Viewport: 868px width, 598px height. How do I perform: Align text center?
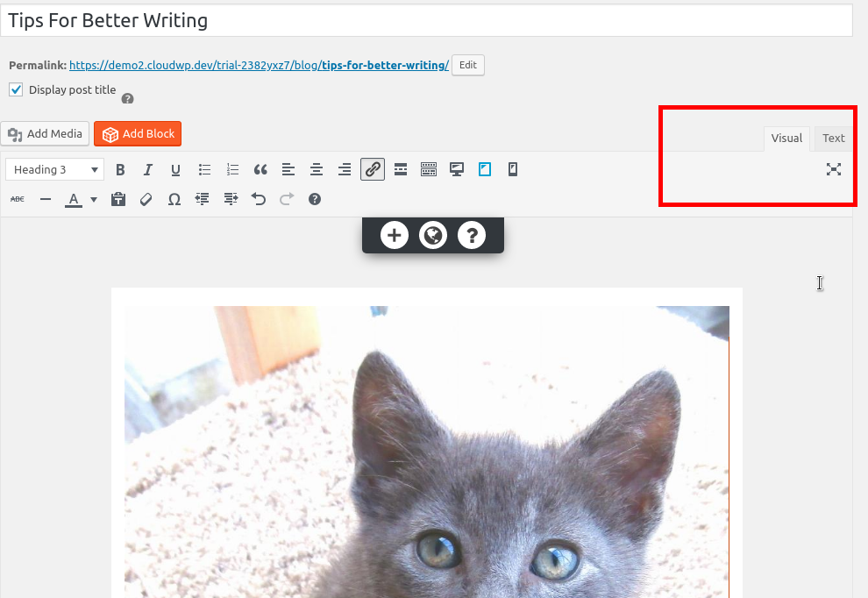(317, 169)
